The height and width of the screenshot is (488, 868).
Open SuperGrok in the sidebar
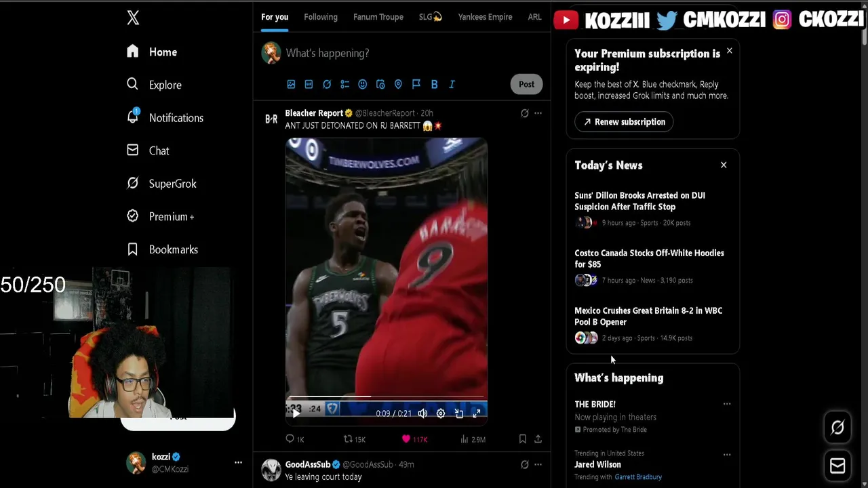point(162,184)
